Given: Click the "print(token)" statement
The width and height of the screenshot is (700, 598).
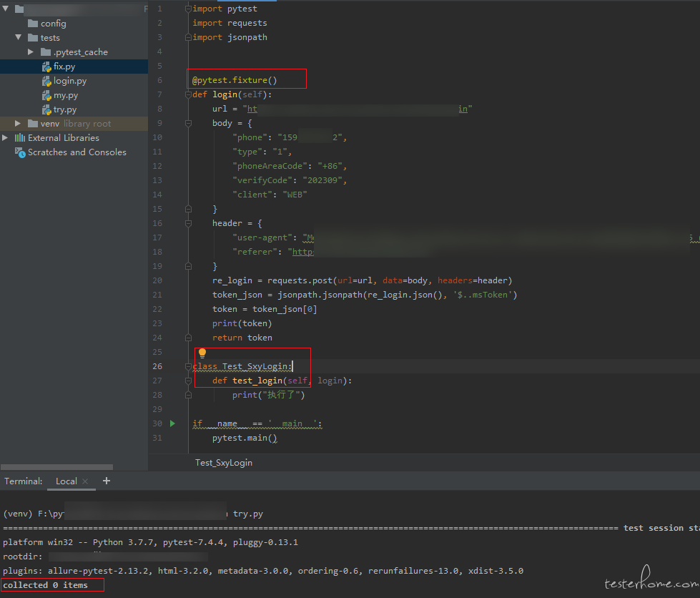Looking at the screenshot, I should click(x=242, y=323).
